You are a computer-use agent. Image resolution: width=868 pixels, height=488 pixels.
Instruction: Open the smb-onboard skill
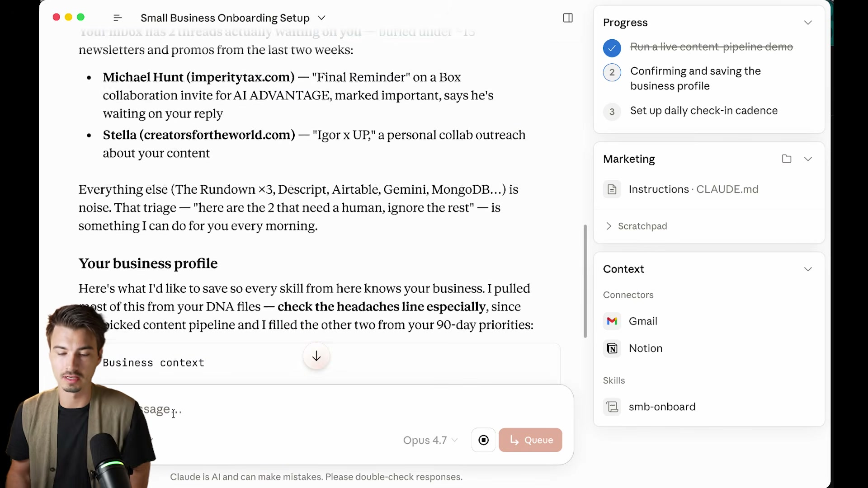[x=662, y=407]
